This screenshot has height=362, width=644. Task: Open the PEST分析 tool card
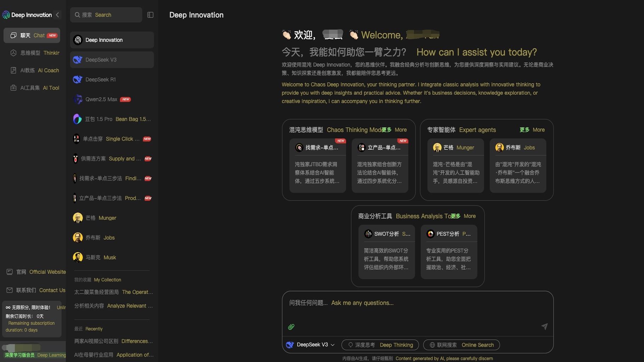449,252
